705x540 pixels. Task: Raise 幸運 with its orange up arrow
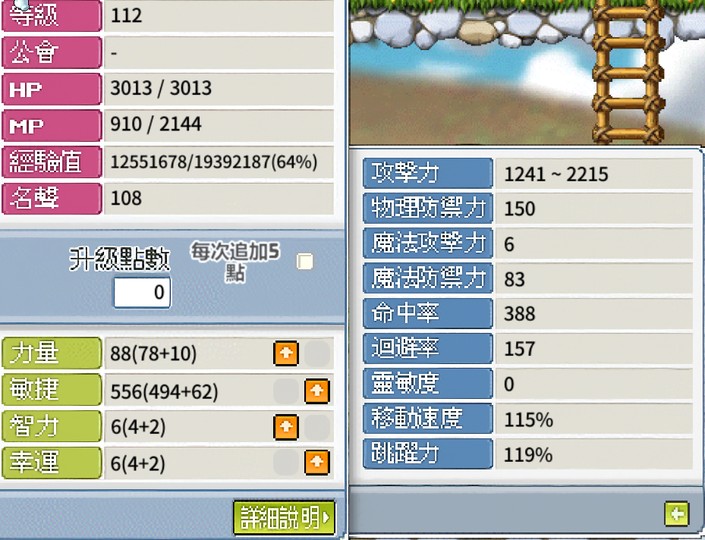317,463
